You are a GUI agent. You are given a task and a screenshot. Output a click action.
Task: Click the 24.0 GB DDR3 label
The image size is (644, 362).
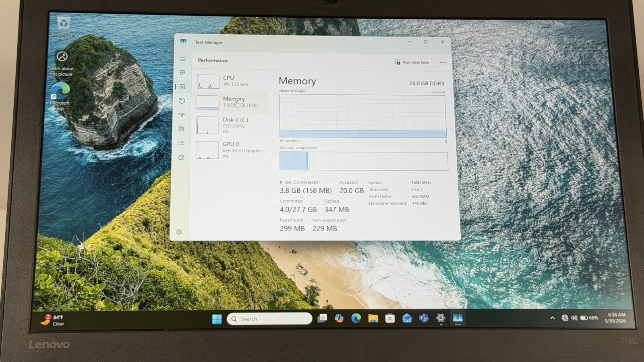(427, 83)
